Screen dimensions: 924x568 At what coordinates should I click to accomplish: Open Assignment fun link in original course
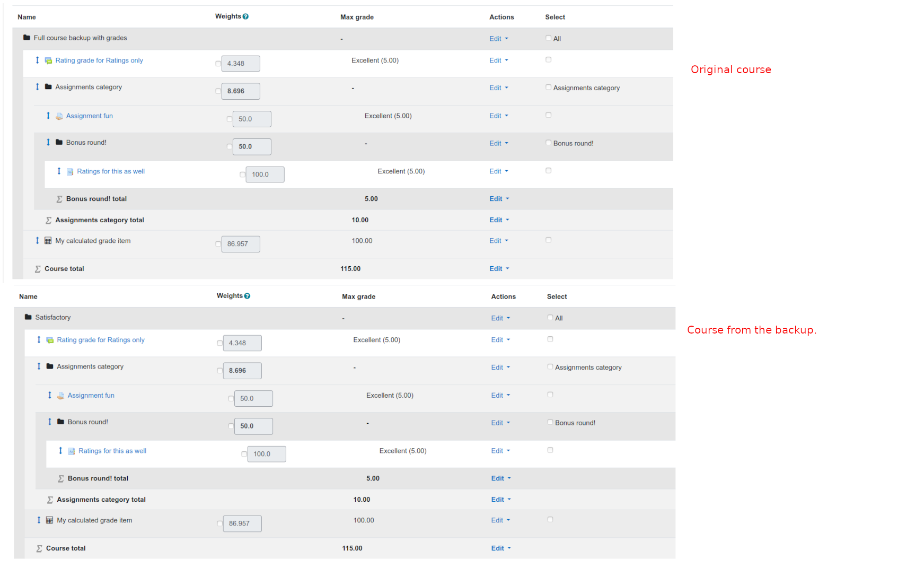(90, 116)
